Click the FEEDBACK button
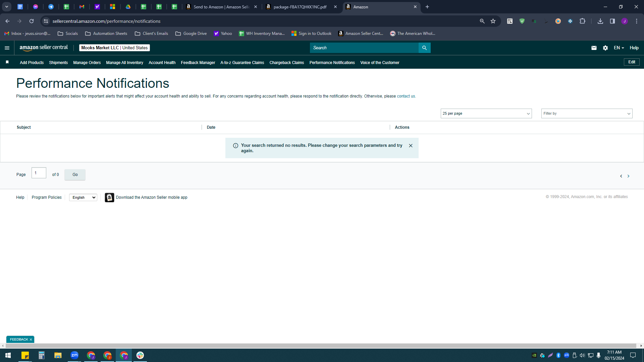 (19, 340)
